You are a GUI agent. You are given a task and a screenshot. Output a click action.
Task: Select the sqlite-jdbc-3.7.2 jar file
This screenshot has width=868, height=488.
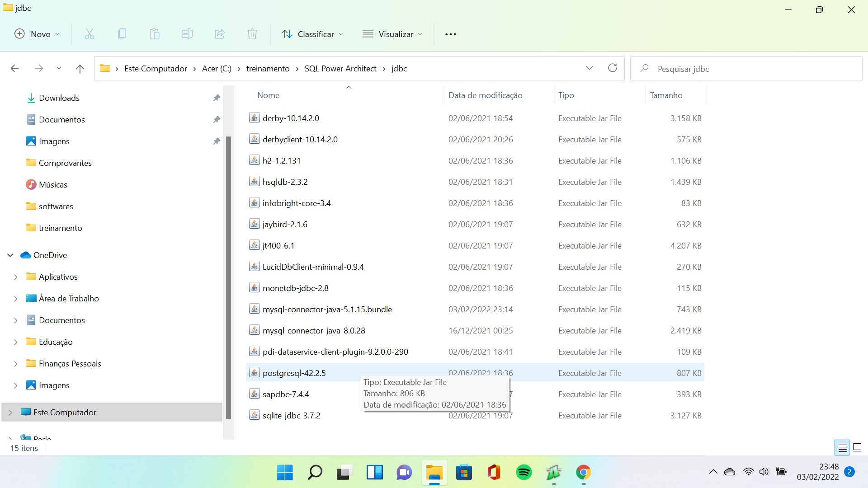(x=292, y=415)
